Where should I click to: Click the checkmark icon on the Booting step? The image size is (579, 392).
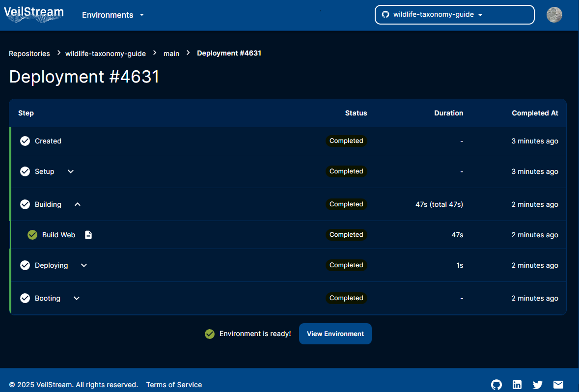25,298
